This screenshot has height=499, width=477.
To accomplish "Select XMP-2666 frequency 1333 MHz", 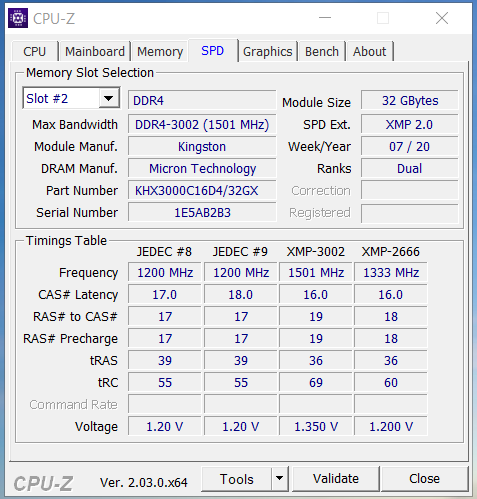I will pyautogui.click(x=391, y=272).
